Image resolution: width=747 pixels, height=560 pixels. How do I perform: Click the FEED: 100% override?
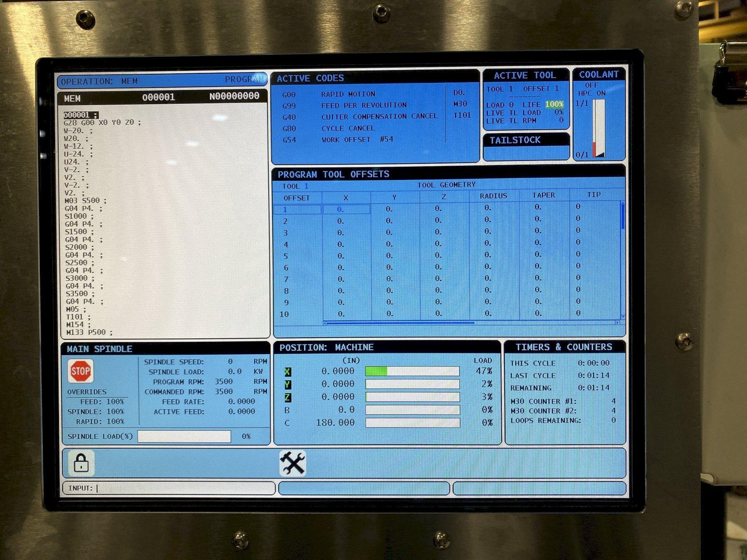click(x=102, y=402)
